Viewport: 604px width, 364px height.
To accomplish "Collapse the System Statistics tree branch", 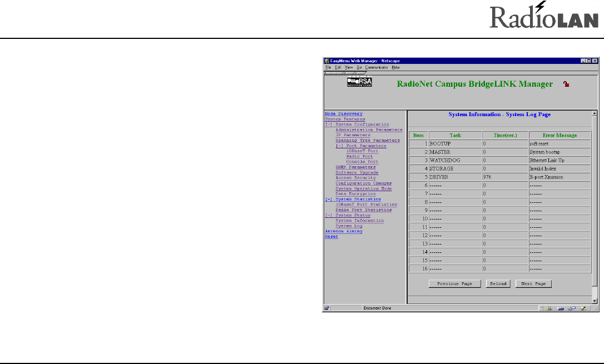I will [328, 200].
